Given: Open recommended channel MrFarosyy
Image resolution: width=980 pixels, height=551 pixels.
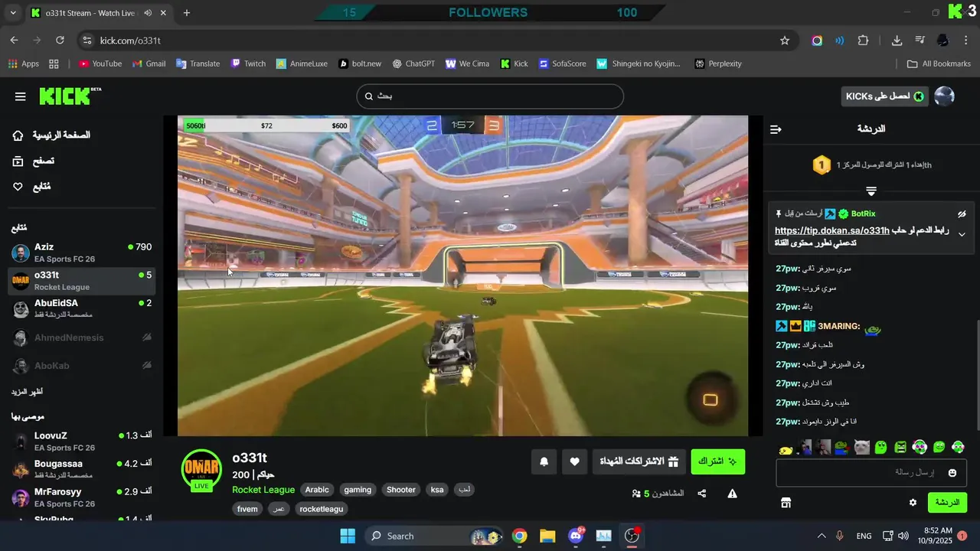Looking at the screenshot, I should [81, 497].
